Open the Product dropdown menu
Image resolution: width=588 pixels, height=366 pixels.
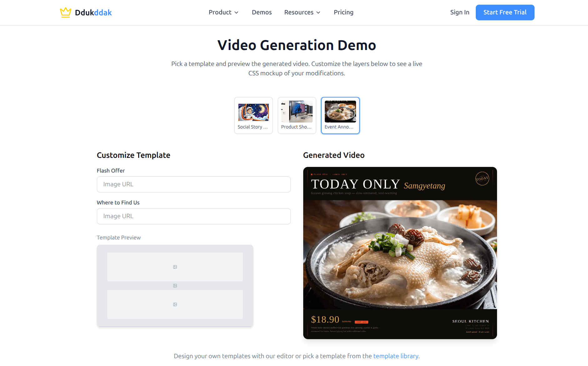(221, 13)
